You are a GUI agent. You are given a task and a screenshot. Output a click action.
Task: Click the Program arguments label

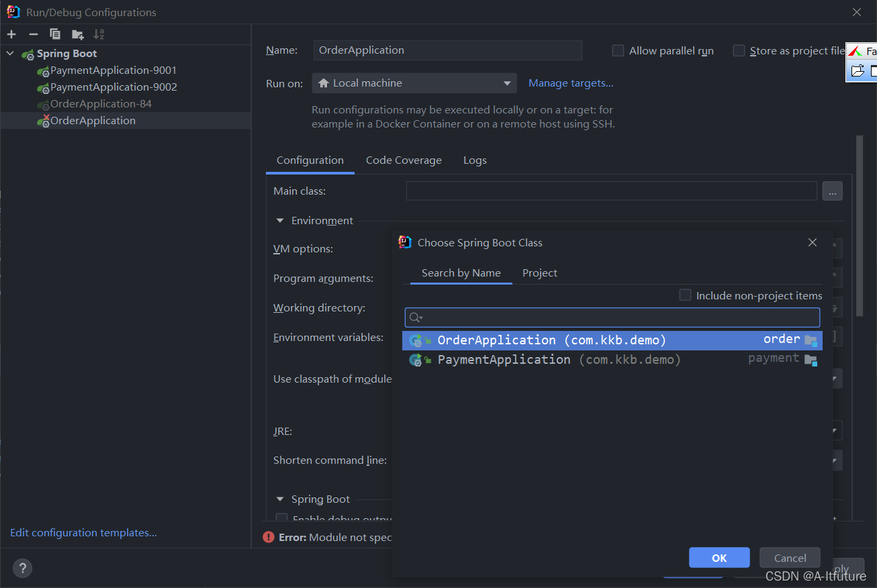(323, 279)
